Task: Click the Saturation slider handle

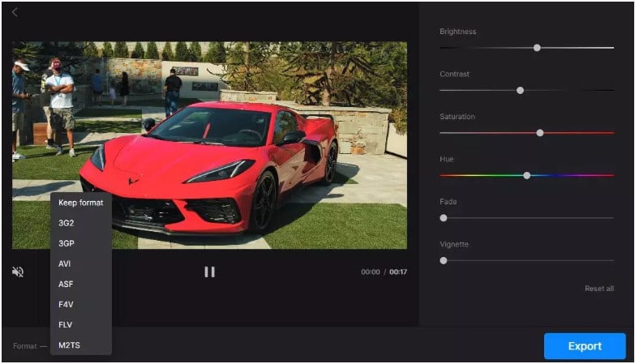Action: (x=540, y=133)
